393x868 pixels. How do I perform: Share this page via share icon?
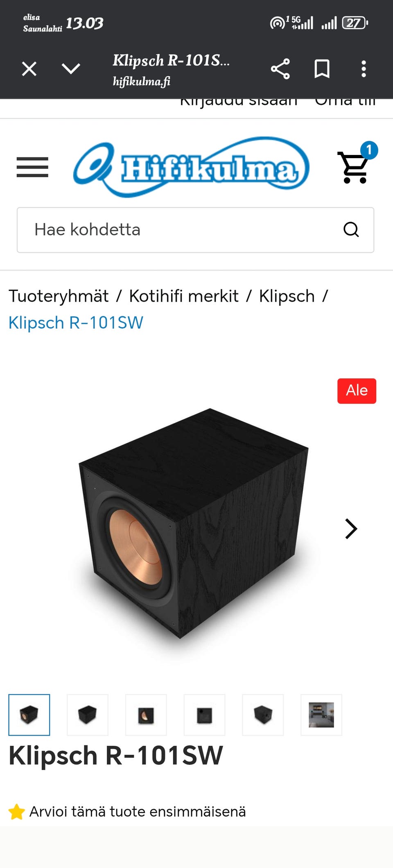[280, 68]
